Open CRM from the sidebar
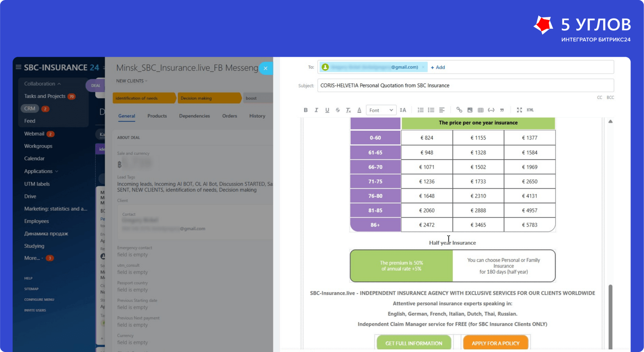 pyautogui.click(x=30, y=109)
